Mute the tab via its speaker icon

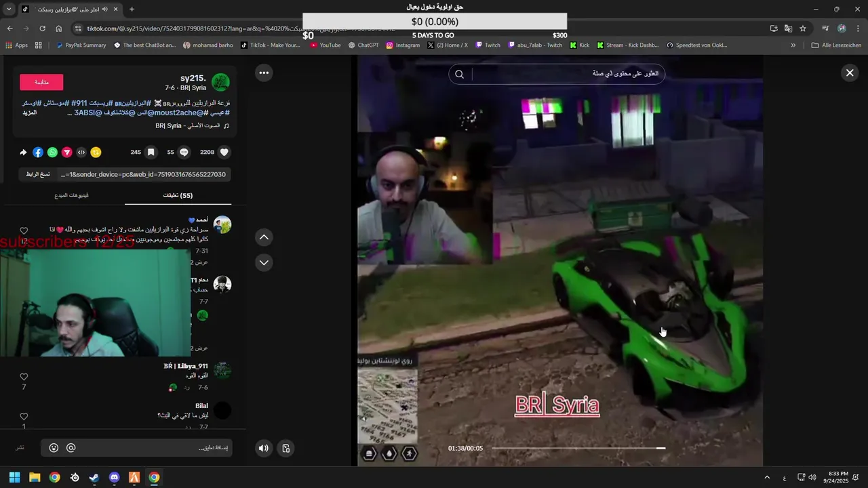point(104,9)
